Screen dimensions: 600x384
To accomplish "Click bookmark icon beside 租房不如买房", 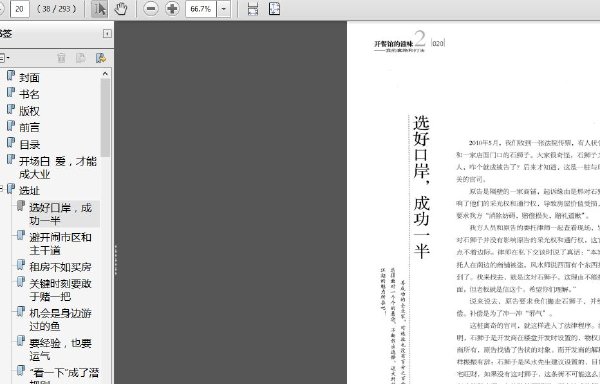I will [x=21, y=264].
